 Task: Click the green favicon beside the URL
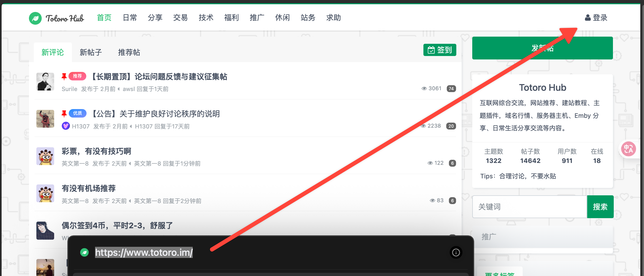[84, 252]
